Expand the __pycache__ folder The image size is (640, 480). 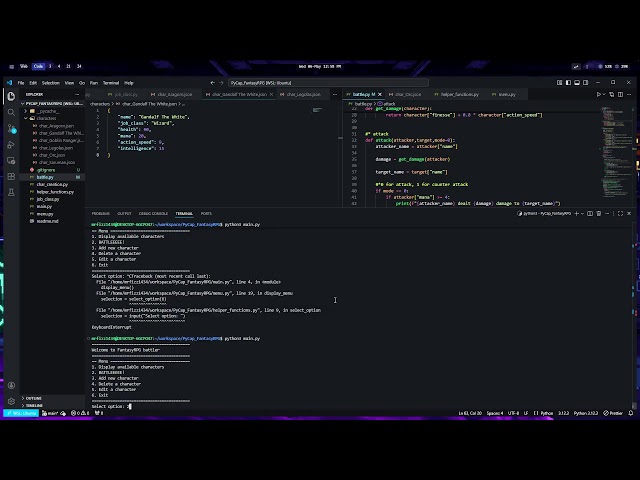48,111
